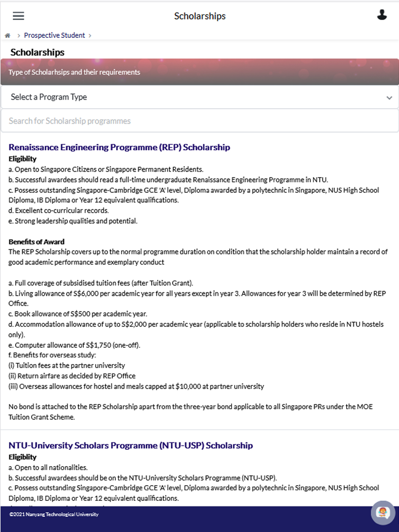Click the program type dropdown arrow

coord(389,98)
